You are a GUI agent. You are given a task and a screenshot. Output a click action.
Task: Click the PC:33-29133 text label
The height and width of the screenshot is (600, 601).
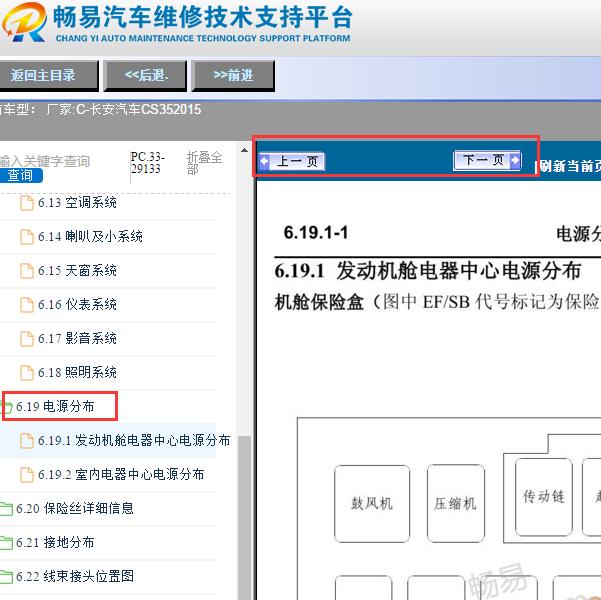tap(148, 163)
